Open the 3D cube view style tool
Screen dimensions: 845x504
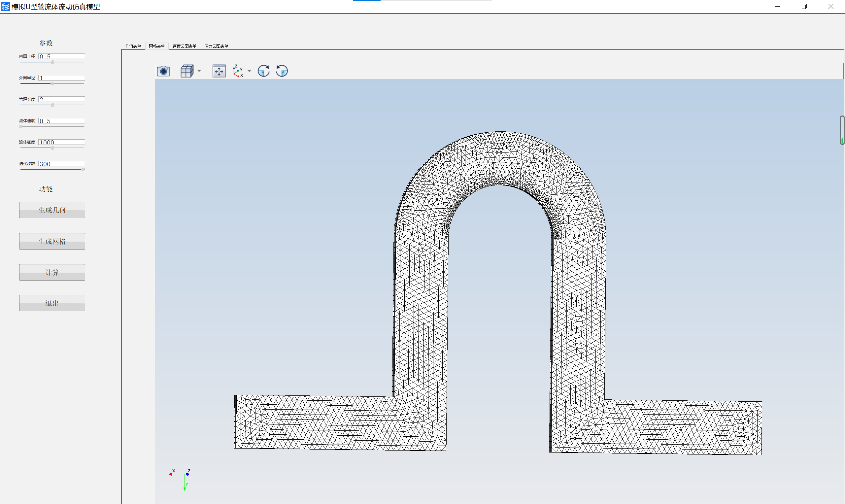pyautogui.click(x=187, y=71)
